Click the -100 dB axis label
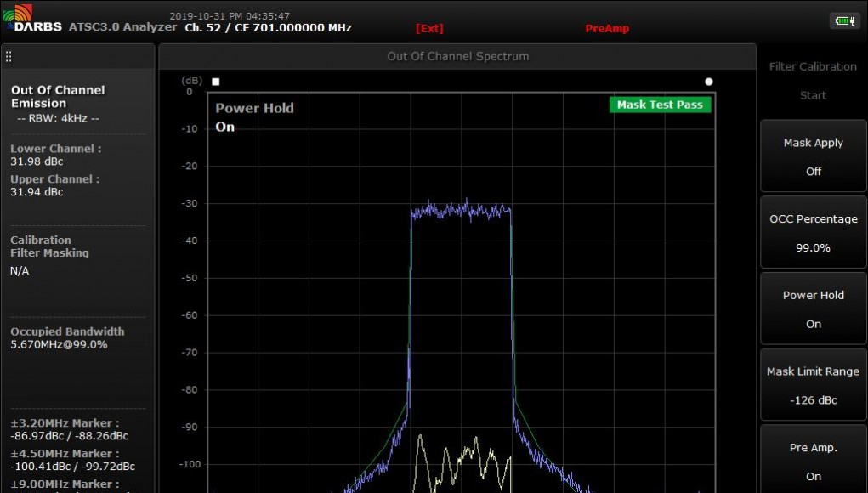 (x=190, y=465)
